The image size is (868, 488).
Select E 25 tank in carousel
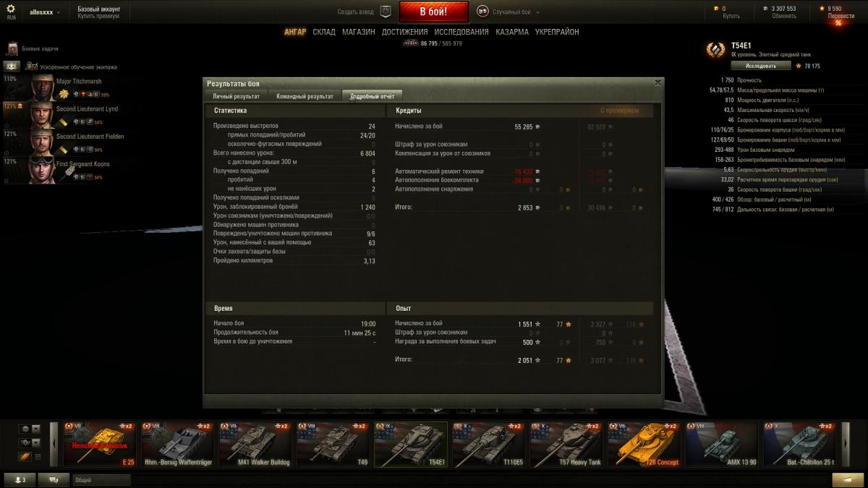(x=101, y=445)
